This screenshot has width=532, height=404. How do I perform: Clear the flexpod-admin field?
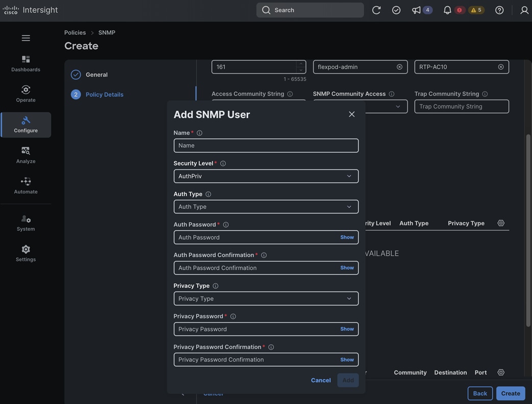[400, 67]
